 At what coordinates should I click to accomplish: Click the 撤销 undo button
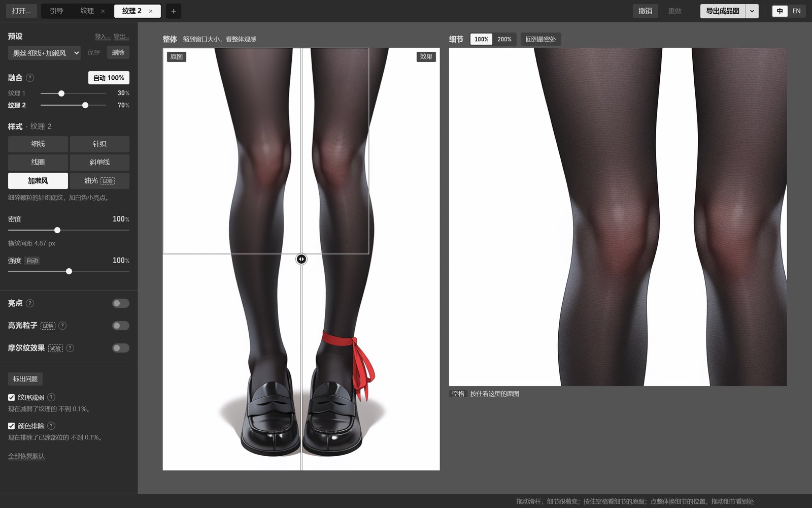click(645, 11)
